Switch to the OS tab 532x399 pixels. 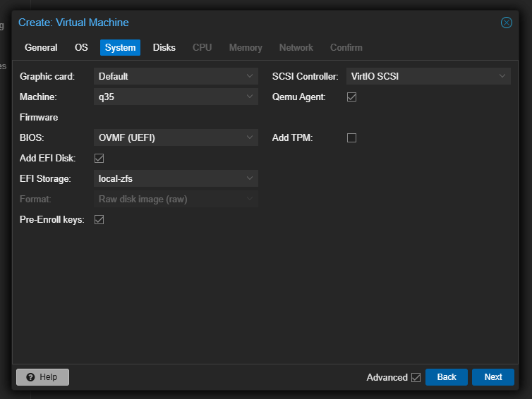click(81, 47)
